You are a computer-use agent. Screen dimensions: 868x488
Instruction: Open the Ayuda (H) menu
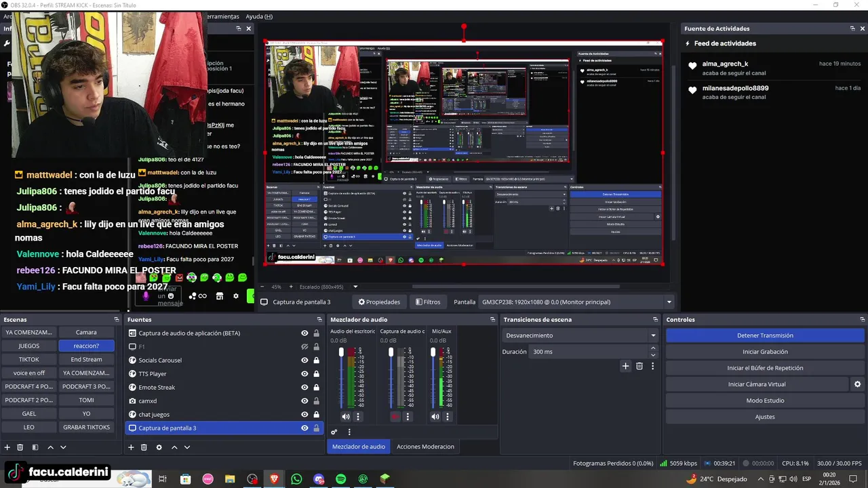tap(259, 16)
